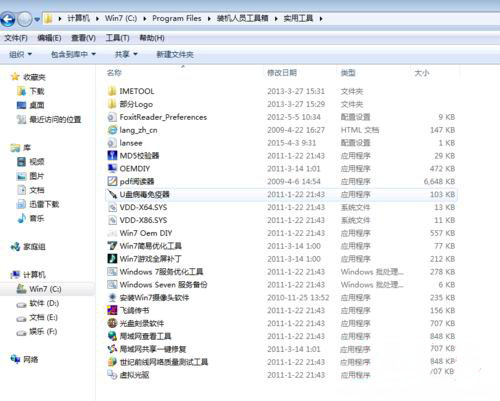Viewport: 500px width, 401px height.
Task: Open the 编辑(E) menu
Action: pyautogui.click(x=49, y=38)
